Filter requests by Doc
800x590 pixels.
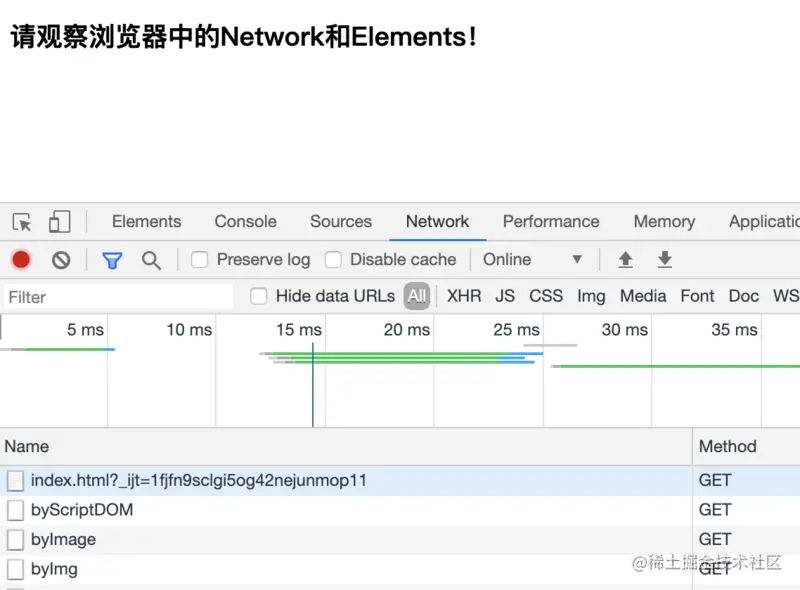click(x=744, y=296)
